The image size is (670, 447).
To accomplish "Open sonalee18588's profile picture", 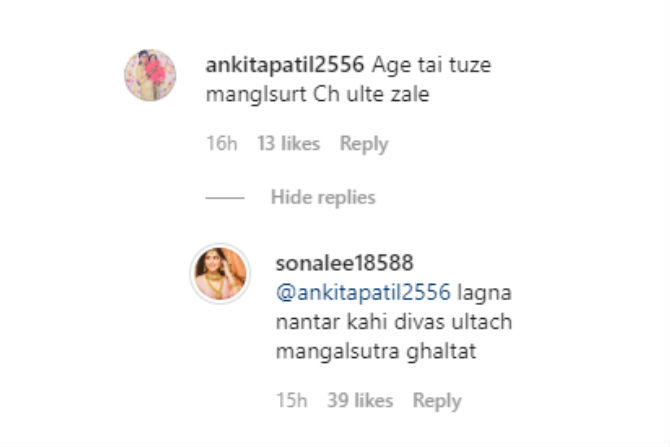I will 220,273.
